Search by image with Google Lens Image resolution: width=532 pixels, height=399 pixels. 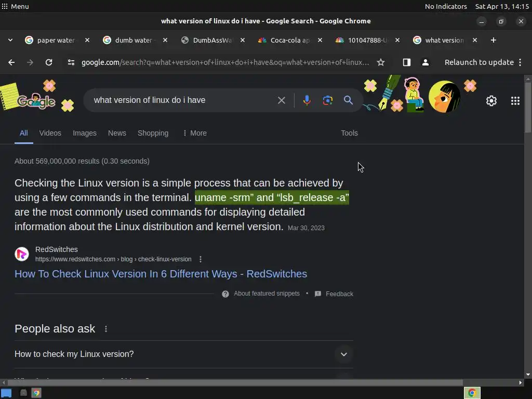coord(327,100)
